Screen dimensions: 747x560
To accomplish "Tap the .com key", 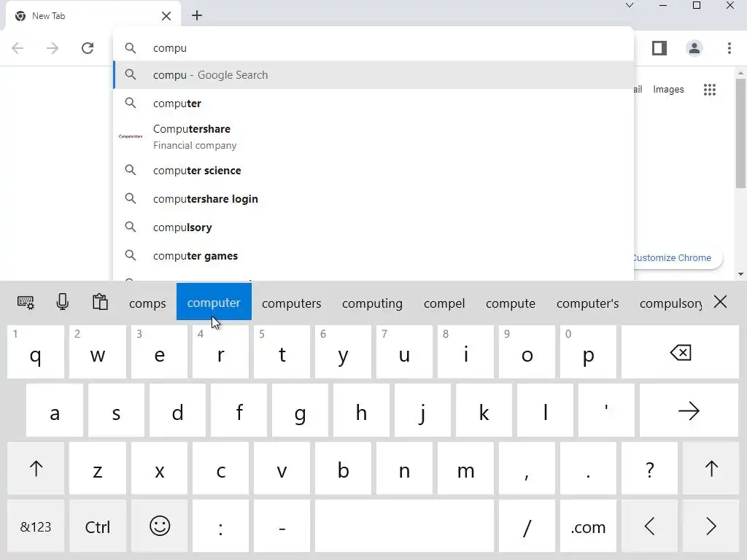I will [x=589, y=526].
